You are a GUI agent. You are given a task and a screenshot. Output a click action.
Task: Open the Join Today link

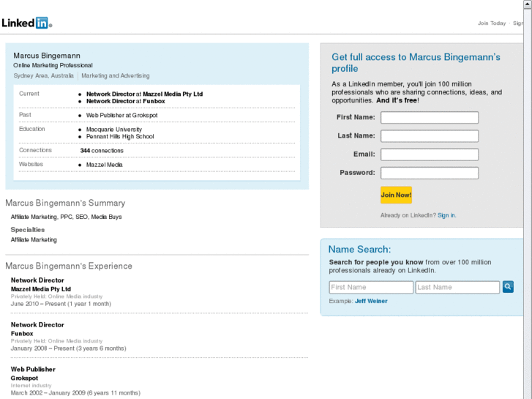tap(492, 23)
